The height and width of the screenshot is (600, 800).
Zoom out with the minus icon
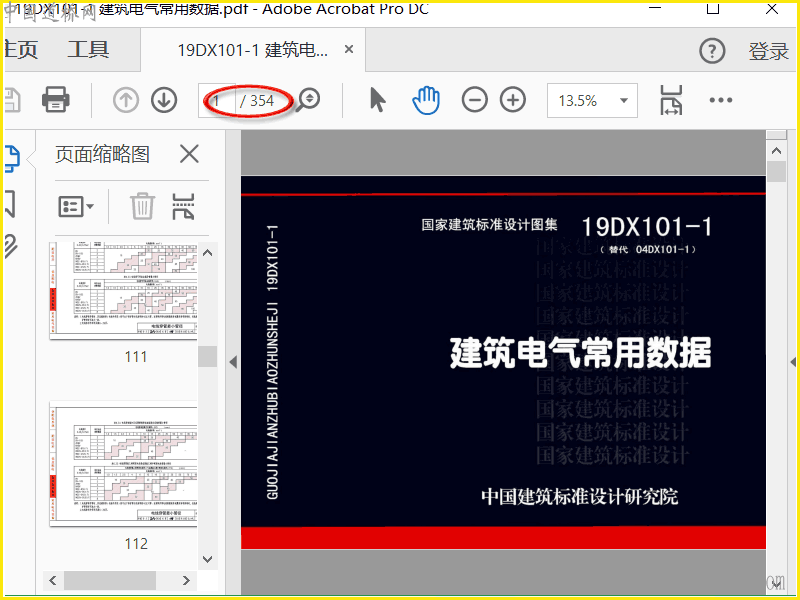click(474, 100)
